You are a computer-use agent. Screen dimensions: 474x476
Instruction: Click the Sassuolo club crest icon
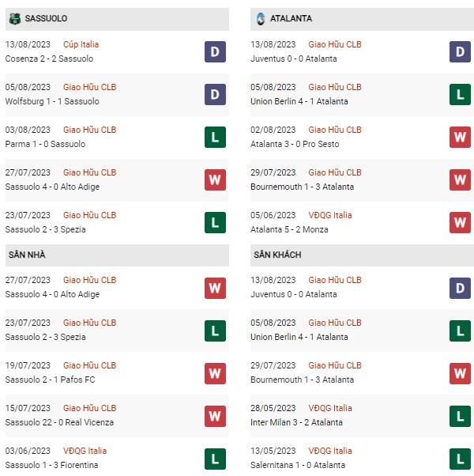click(14, 19)
